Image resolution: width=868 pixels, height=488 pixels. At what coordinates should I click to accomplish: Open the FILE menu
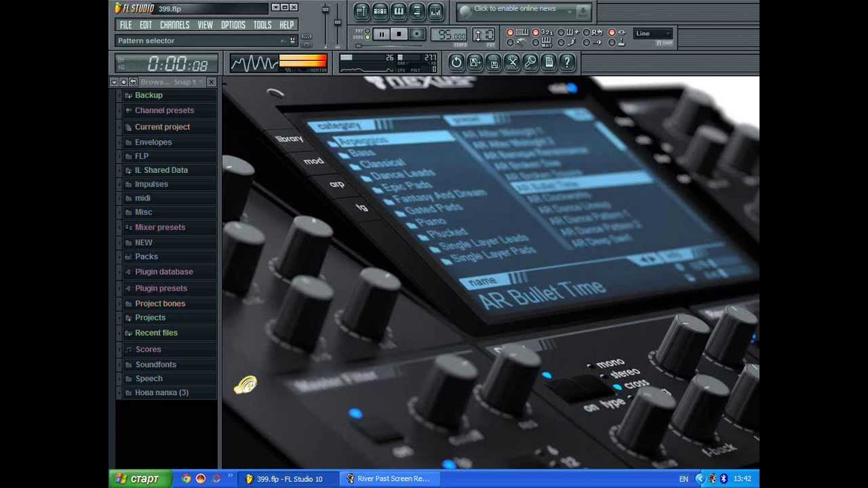coord(126,25)
